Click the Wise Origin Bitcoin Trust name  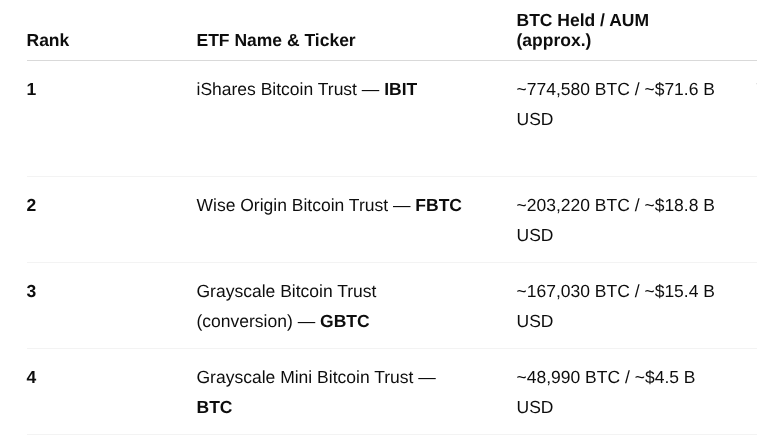click(291, 205)
